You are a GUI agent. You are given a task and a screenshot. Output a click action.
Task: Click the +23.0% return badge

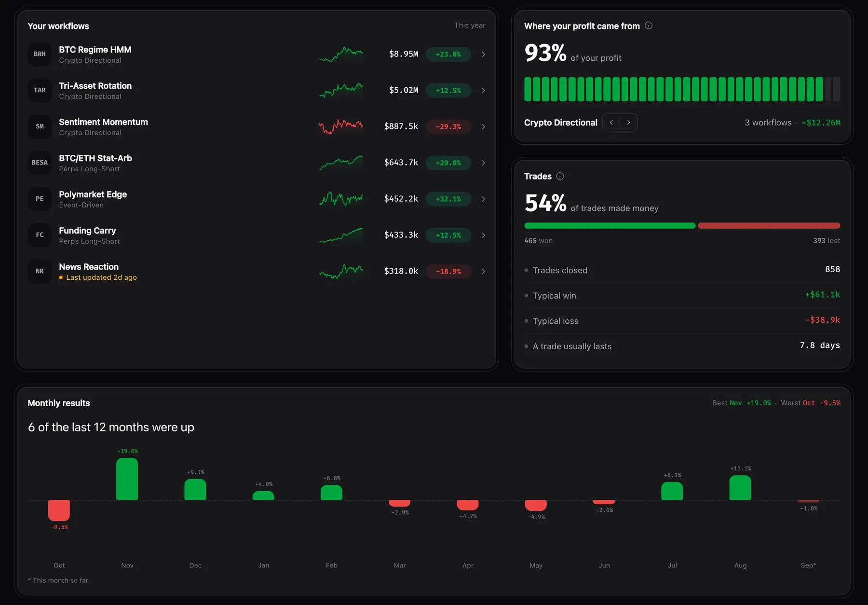point(448,54)
